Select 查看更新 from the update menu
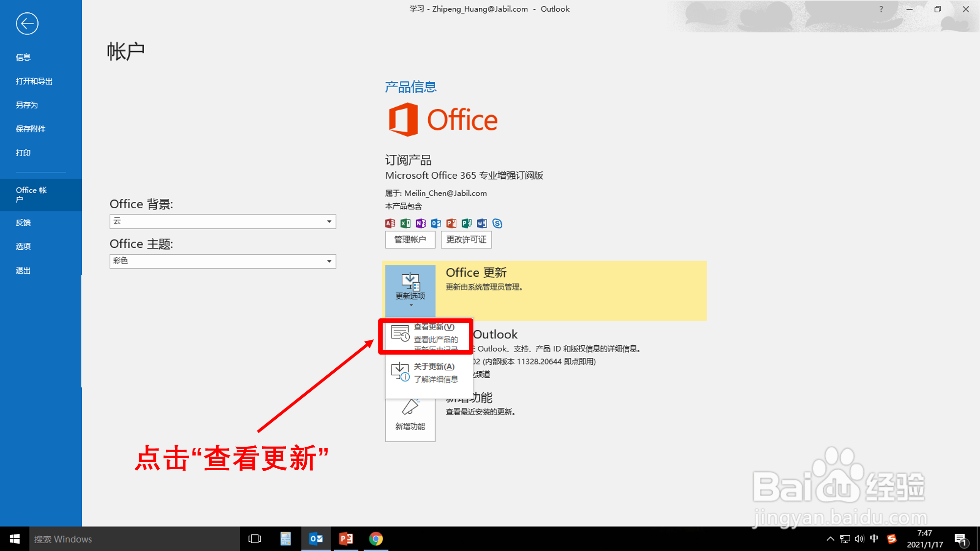This screenshot has width=980, height=551. click(429, 335)
